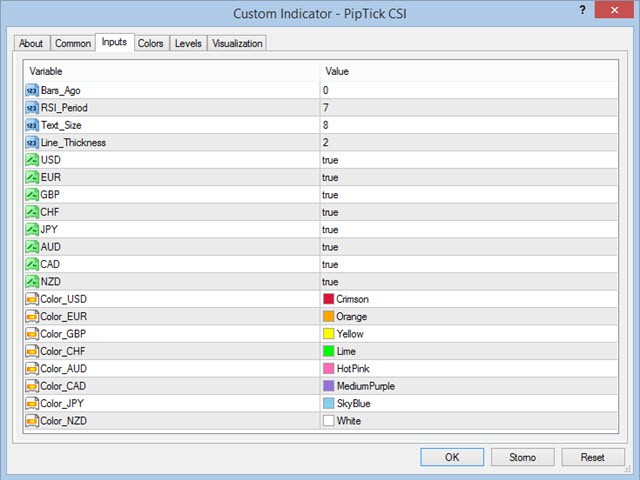
Task: Select the RSI_Period variable name
Action: pyautogui.click(x=64, y=108)
